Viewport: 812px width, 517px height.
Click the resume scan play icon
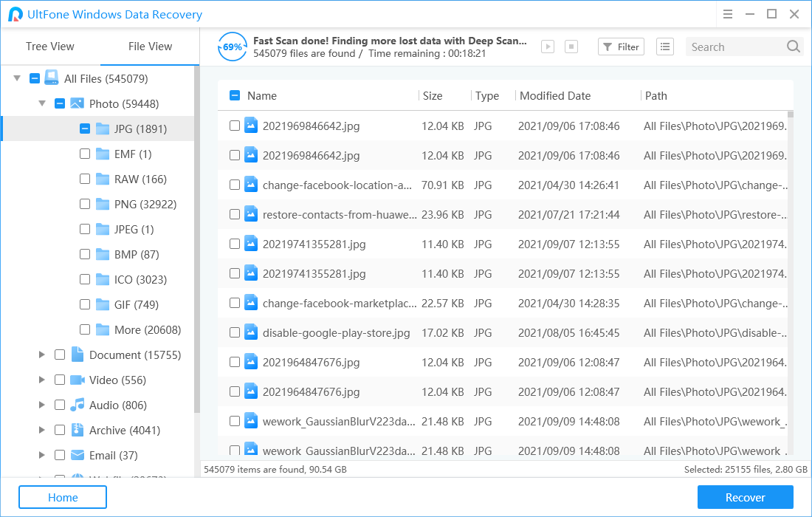point(548,47)
